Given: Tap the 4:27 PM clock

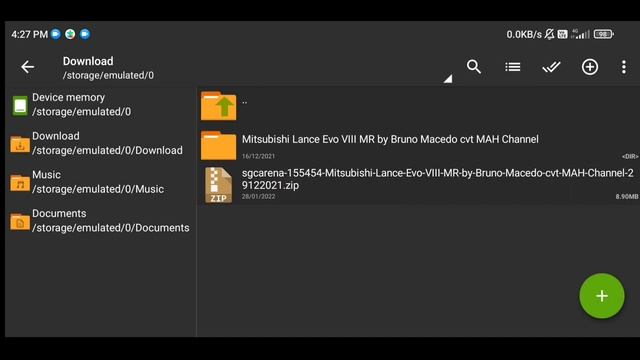Looking at the screenshot, I should pyautogui.click(x=29, y=34).
